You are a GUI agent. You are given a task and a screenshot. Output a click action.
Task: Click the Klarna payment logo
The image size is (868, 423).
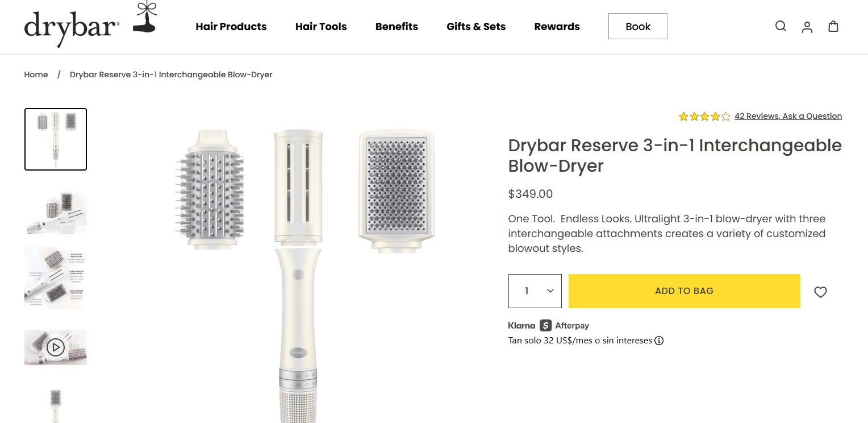click(521, 325)
